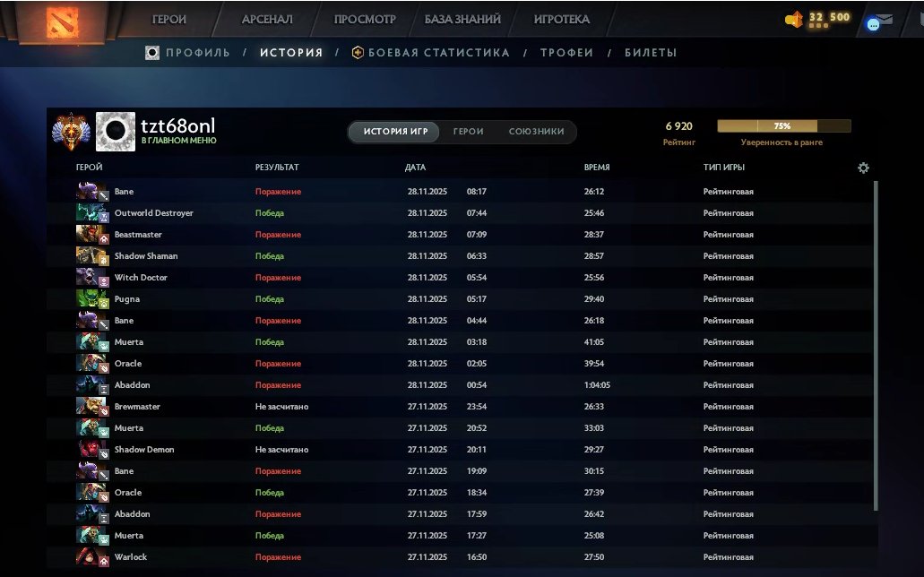924x577 pixels.
Task: Click the rank confidence 75% progress bar
Action: point(783,126)
